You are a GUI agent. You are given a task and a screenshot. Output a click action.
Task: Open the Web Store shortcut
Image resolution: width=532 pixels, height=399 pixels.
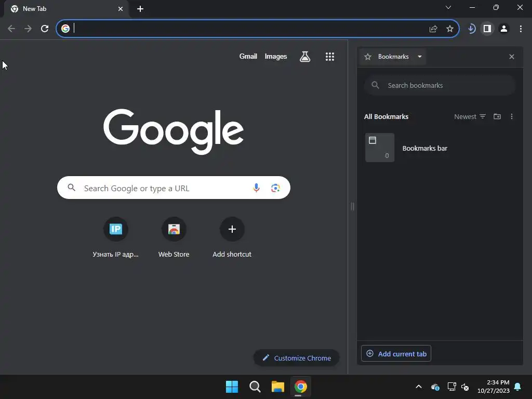pos(174,237)
